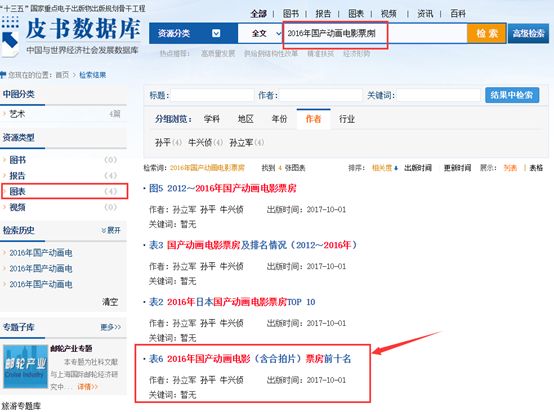This screenshot has width=554, height=412.
Task: Filter by 图表 resource type
Action: (x=18, y=192)
